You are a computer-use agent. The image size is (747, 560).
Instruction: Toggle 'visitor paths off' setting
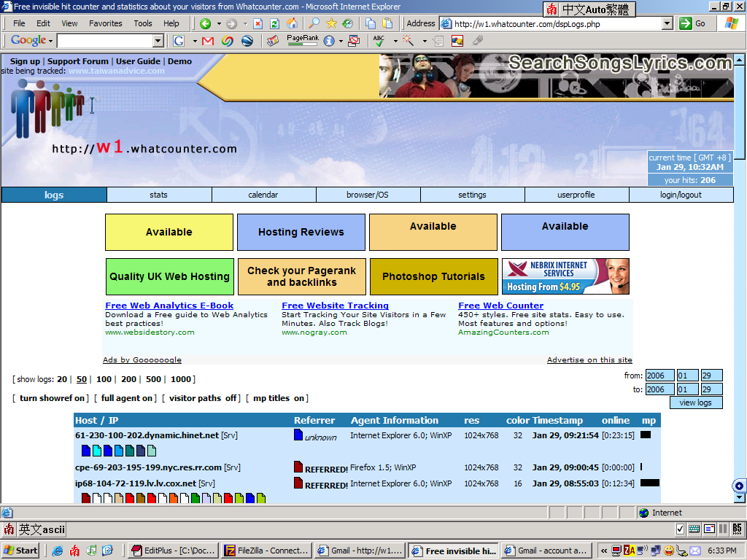[x=201, y=398]
